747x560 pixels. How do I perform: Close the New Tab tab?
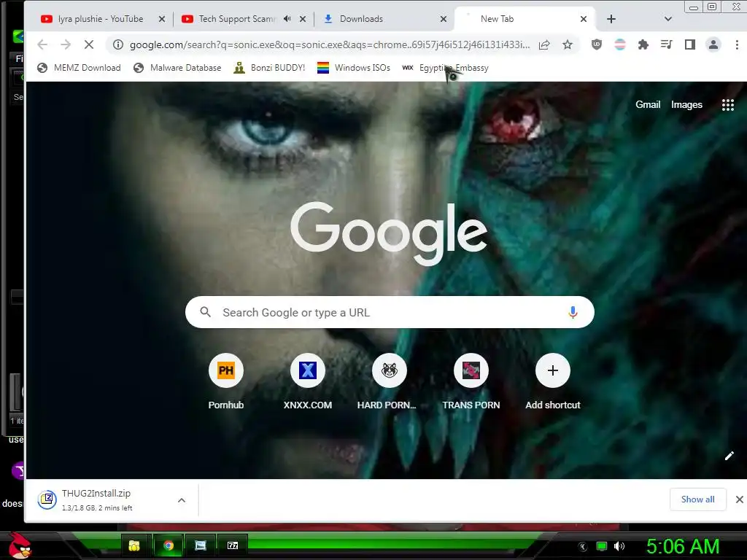click(x=584, y=19)
